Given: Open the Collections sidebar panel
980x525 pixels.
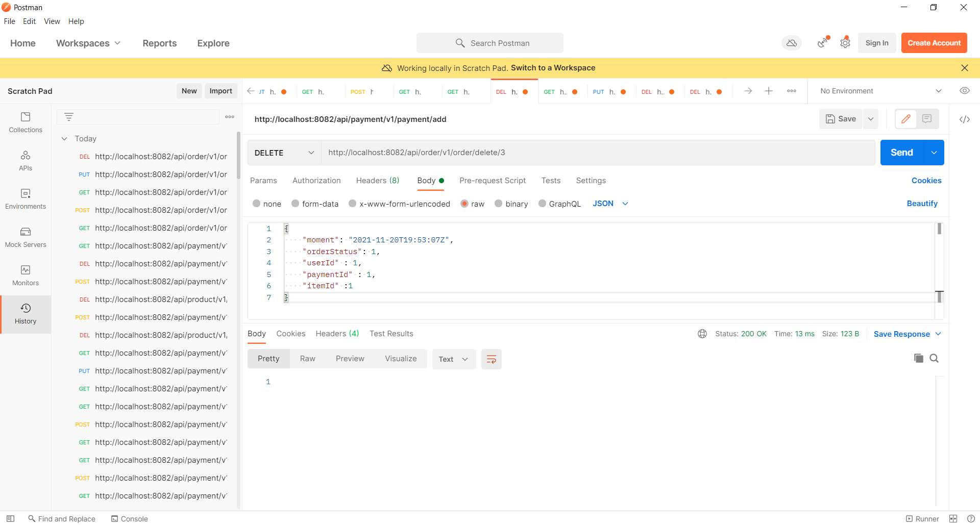Looking at the screenshot, I should pyautogui.click(x=26, y=122).
